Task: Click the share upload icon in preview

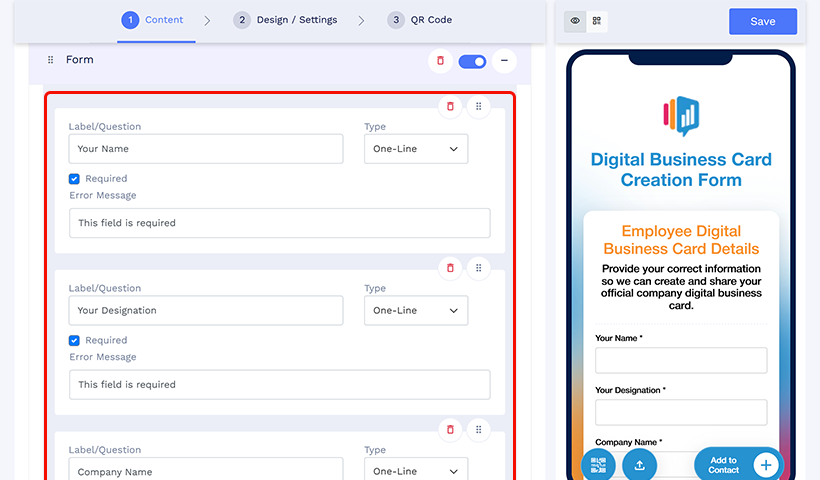Action: point(640,465)
